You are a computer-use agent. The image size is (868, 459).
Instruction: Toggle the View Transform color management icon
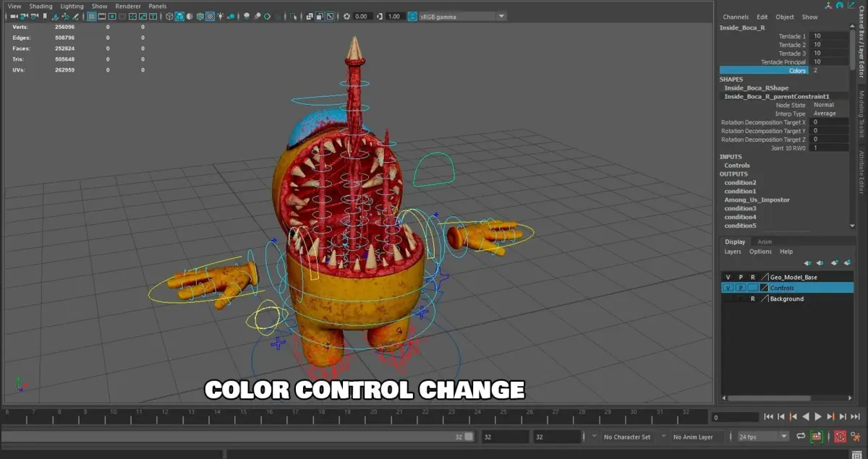click(x=413, y=16)
